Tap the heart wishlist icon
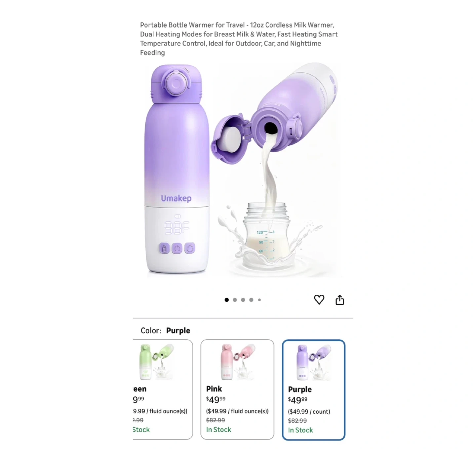 click(x=319, y=300)
